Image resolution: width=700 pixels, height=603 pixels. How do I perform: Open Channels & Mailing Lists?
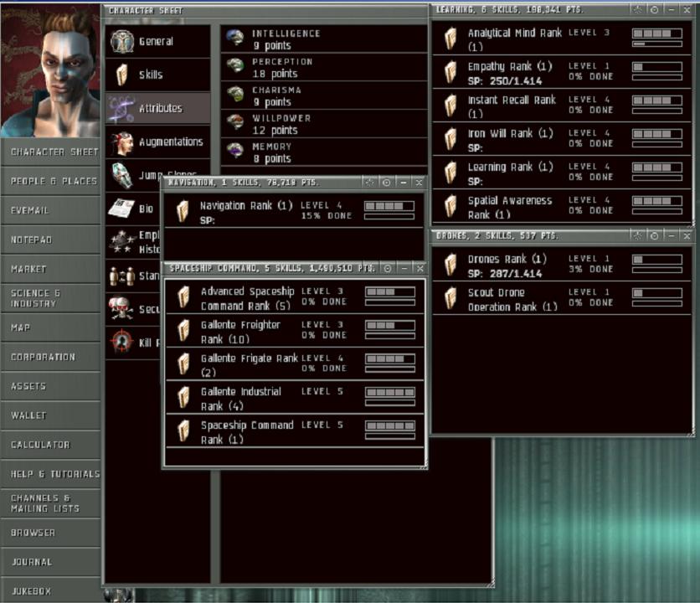click(50, 503)
